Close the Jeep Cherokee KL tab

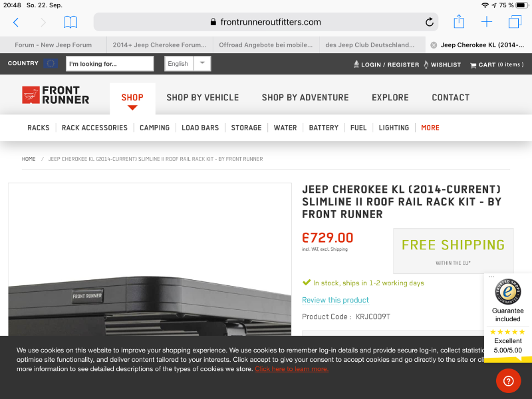[x=434, y=45]
